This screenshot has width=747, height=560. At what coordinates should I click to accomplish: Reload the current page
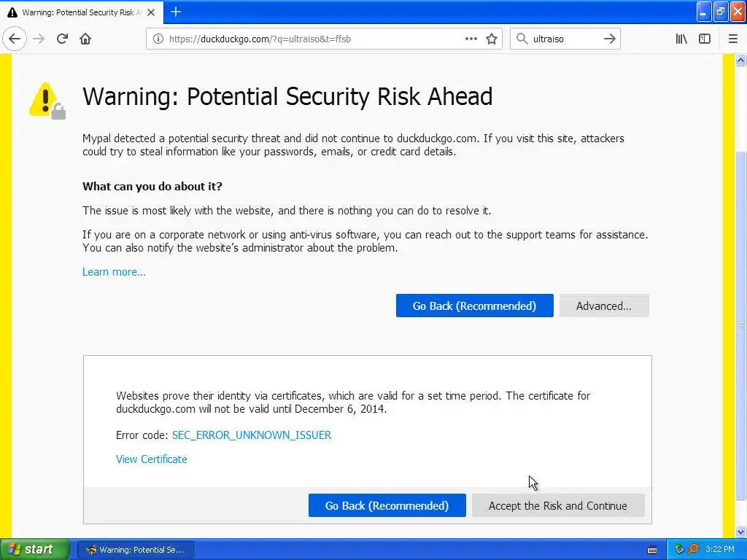(62, 39)
